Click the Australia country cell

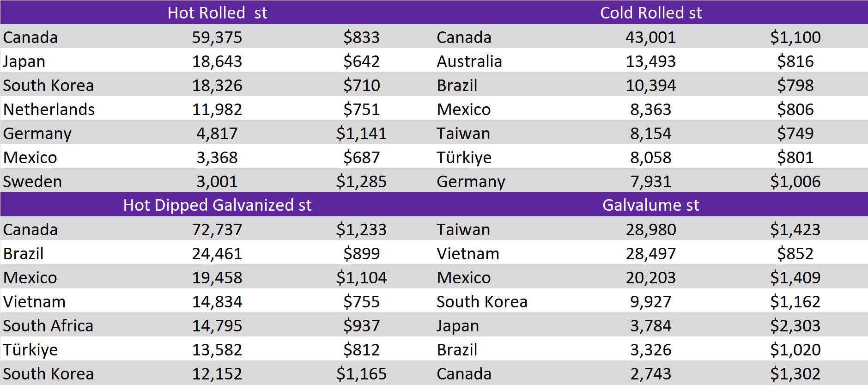[469, 61]
